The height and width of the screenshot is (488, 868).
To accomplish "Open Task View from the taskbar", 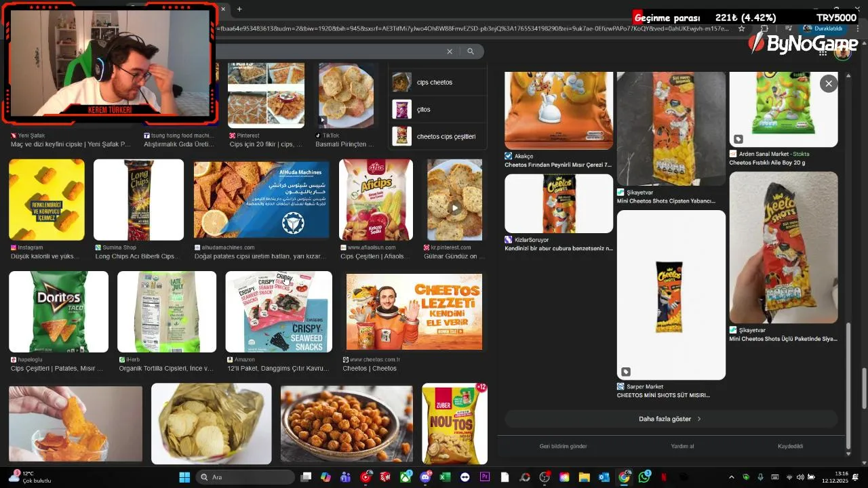I will 306,477.
